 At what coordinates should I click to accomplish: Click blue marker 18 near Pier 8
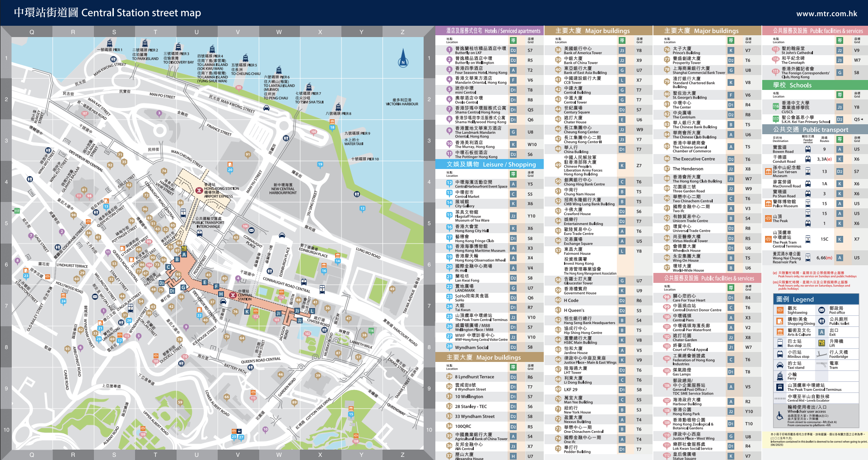coord(332,127)
